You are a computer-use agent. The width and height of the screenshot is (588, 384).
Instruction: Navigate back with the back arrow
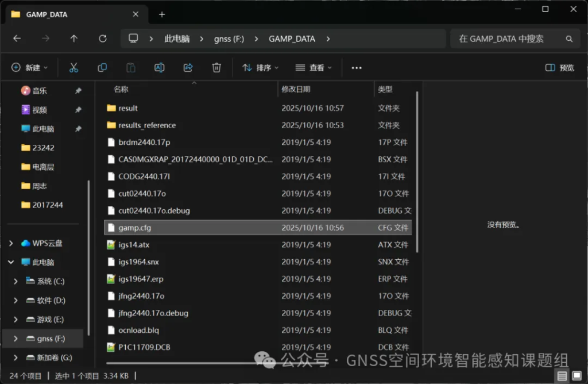[x=17, y=39]
